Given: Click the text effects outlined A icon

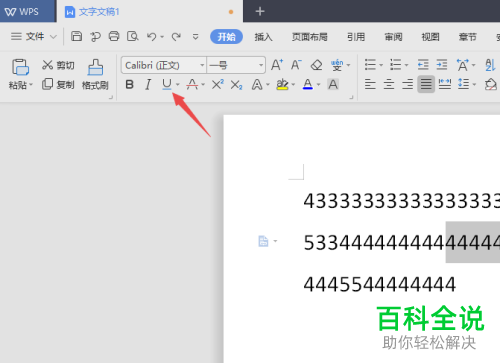Looking at the screenshot, I should point(257,85).
